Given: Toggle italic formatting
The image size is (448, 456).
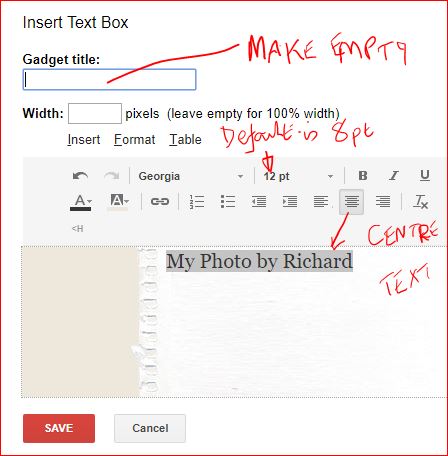Looking at the screenshot, I should tap(394, 176).
